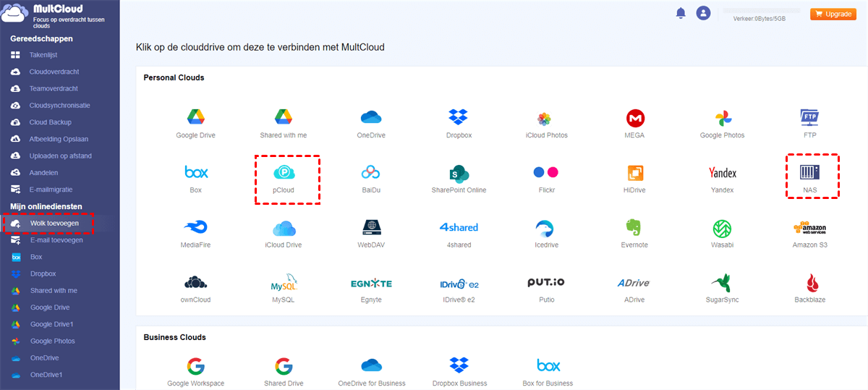Click the NAS icon
The height and width of the screenshot is (390, 868).
tap(809, 172)
